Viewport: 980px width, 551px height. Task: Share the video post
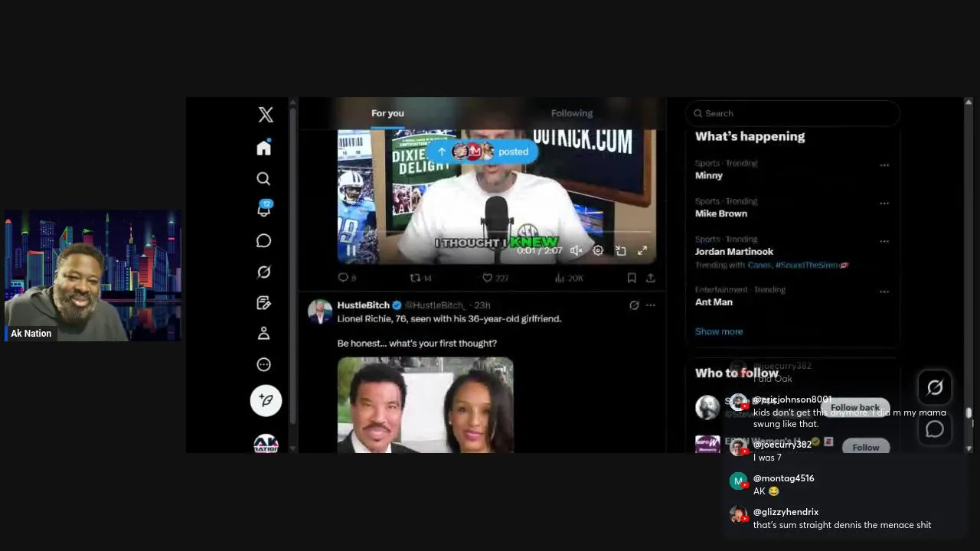coord(651,278)
